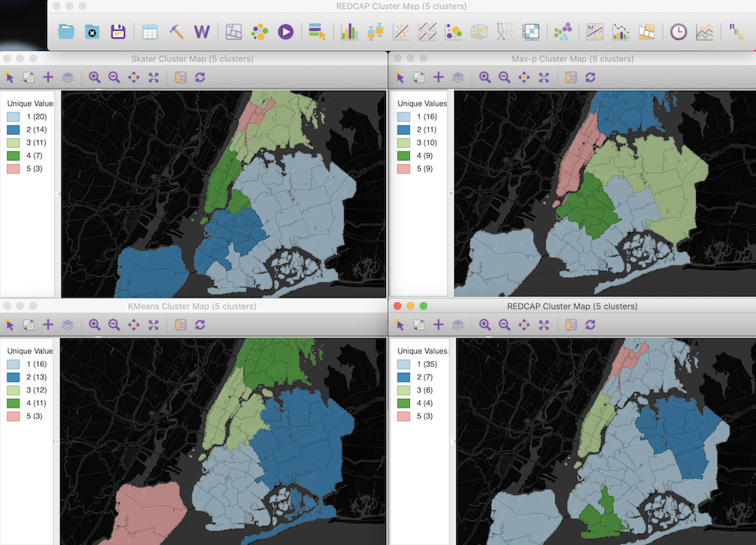The image size is (756, 545).
Task: Fit the REDCAP map to full extent
Action: click(544, 325)
